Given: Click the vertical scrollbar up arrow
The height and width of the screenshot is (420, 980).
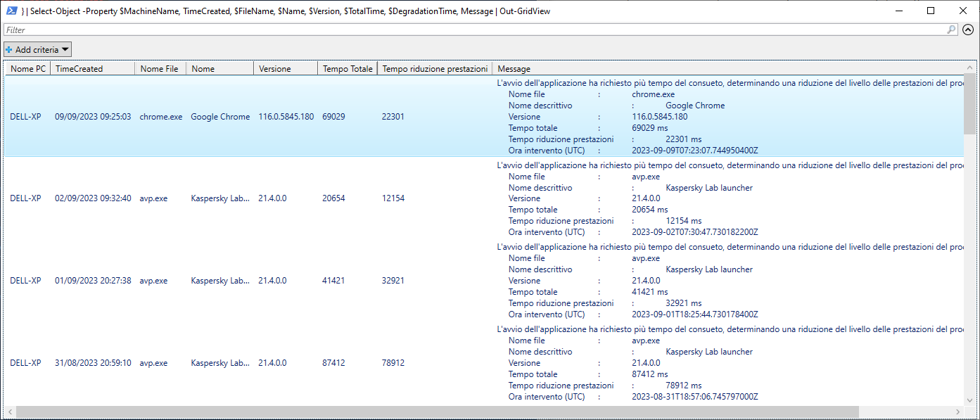Looking at the screenshot, I should pos(970,68).
